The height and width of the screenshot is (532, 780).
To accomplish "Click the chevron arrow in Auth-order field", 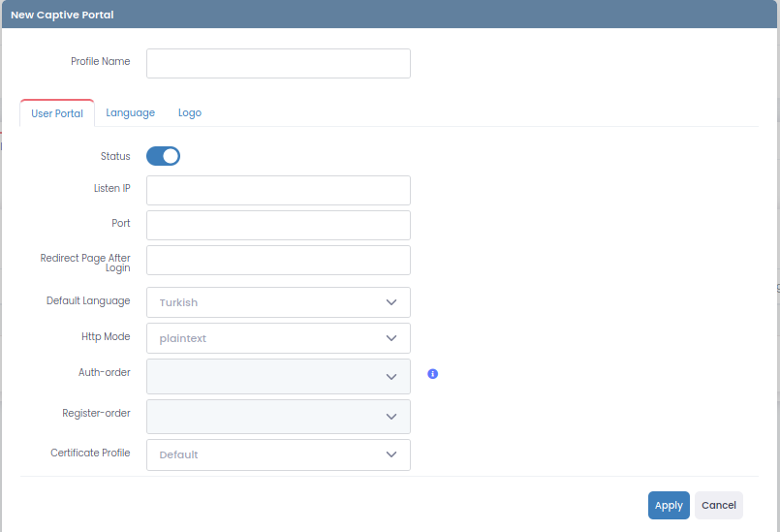I will 391,377.
